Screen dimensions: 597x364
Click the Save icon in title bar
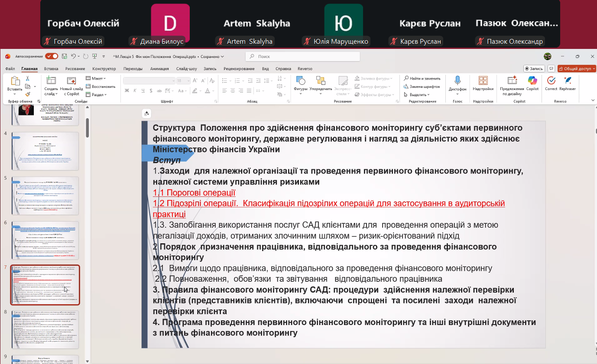point(65,56)
